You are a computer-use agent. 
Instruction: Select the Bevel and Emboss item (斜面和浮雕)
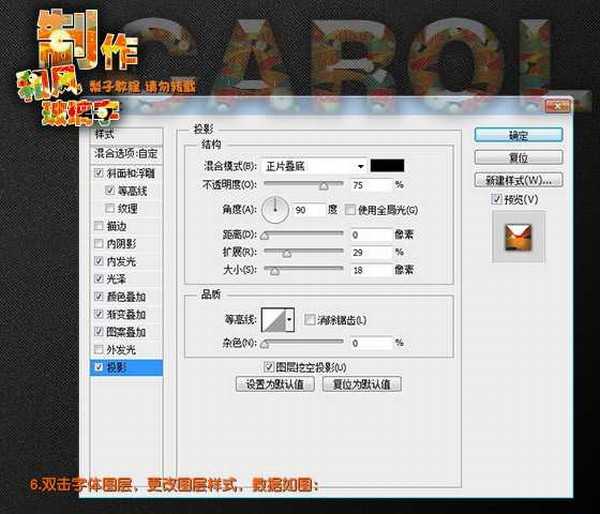[126, 172]
